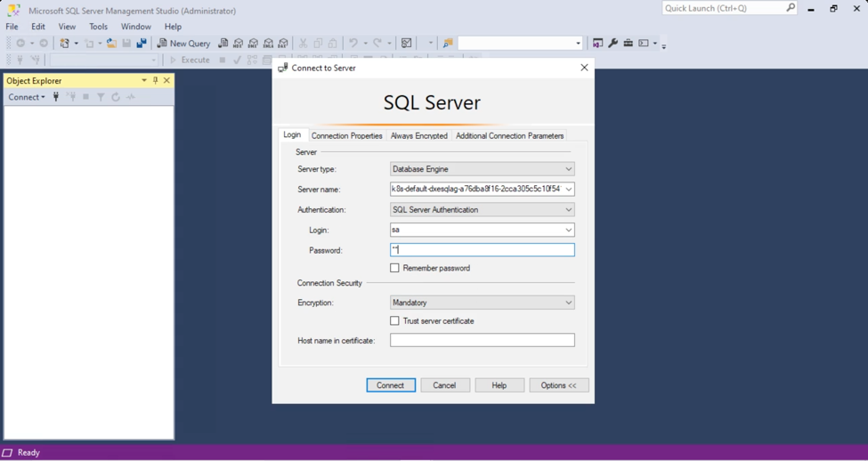Click the DMX query icon
This screenshot has width=868, height=461.
253,44
